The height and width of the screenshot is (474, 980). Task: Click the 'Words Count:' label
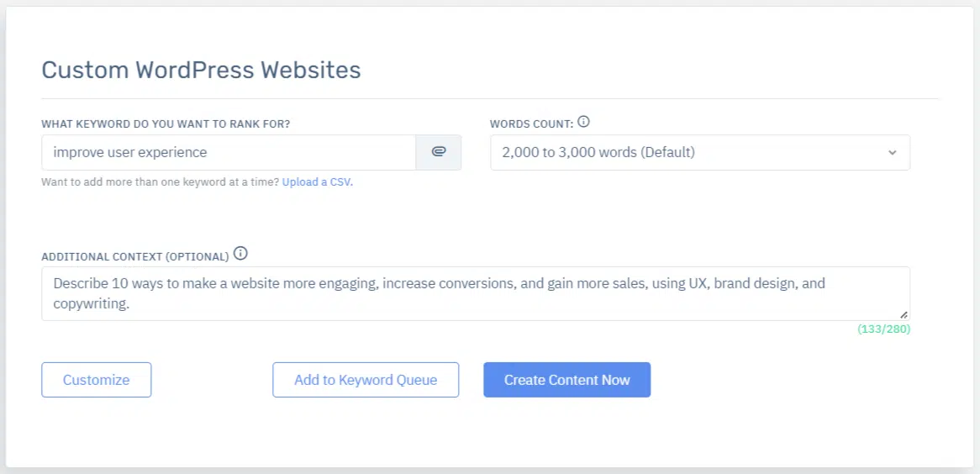click(x=532, y=124)
